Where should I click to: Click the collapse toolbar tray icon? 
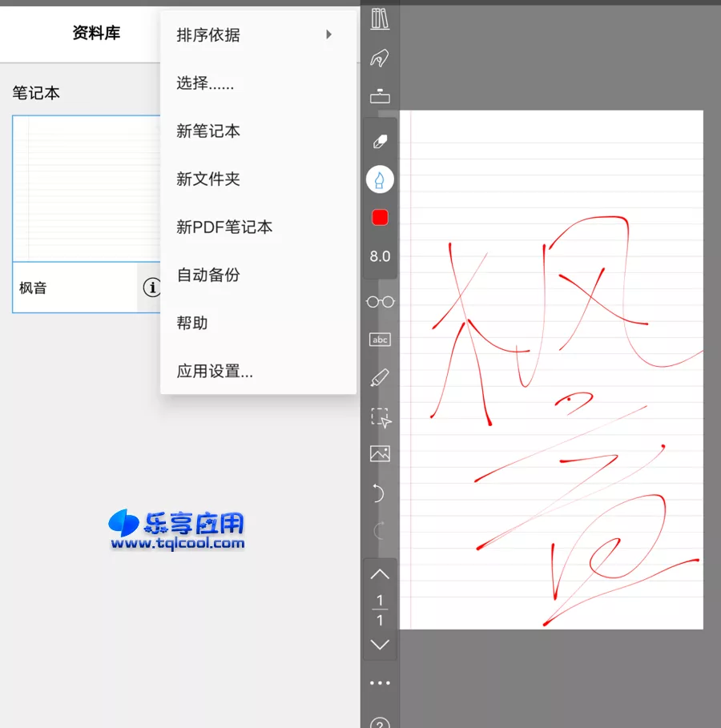point(379,95)
